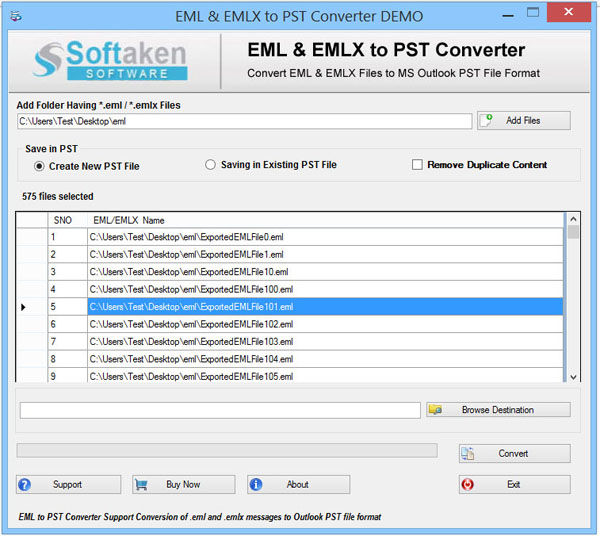The width and height of the screenshot is (600, 536).
Task: Click the app icon in title bar
Action: (x=16, y=16)
